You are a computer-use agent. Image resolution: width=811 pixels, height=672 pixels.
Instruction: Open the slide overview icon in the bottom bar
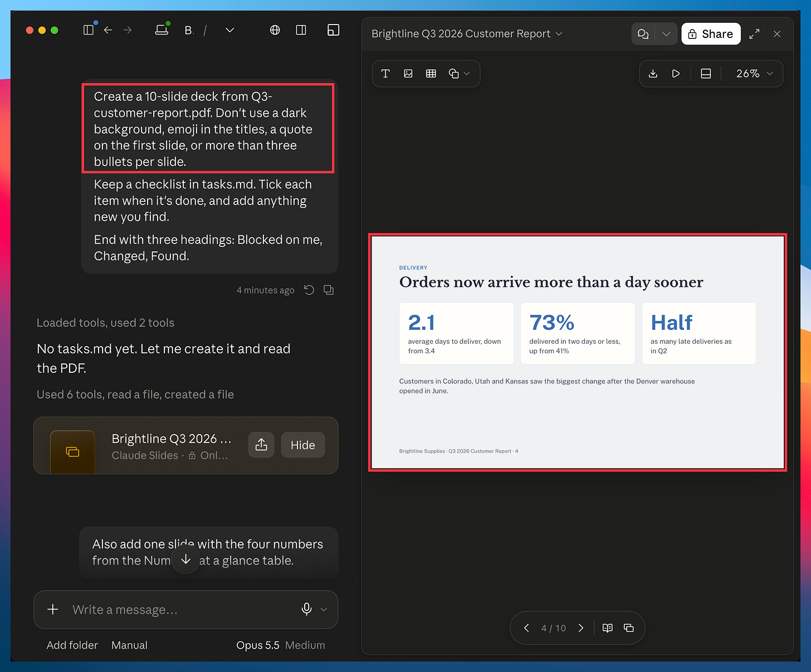pyautogui.click(x=629, y=628)
